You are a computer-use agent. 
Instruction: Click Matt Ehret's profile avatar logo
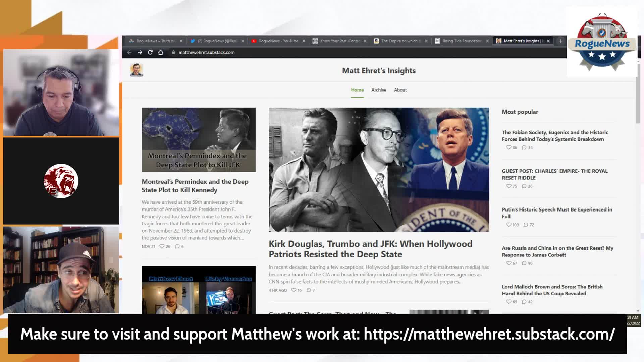coord(137,70)
